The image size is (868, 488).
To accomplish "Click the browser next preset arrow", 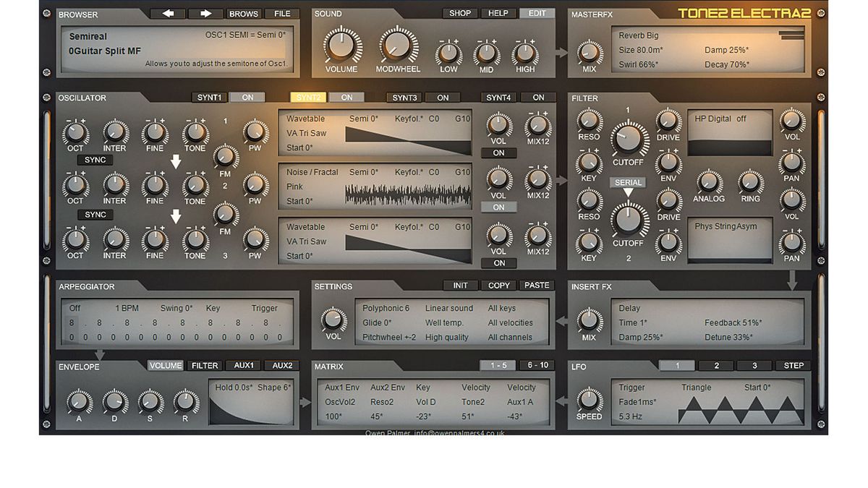I will click(205, 14).
